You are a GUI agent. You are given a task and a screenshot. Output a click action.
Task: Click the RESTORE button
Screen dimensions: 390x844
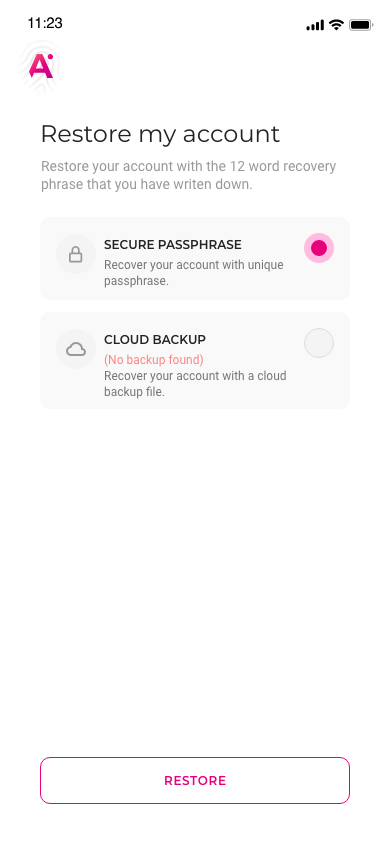click(195, 780)
